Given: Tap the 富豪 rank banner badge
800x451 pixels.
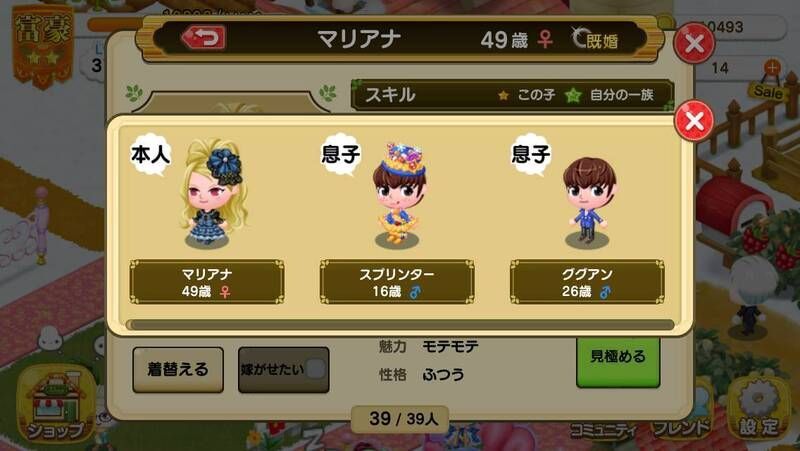Looking at the screenshot, I should coord(43,46).
